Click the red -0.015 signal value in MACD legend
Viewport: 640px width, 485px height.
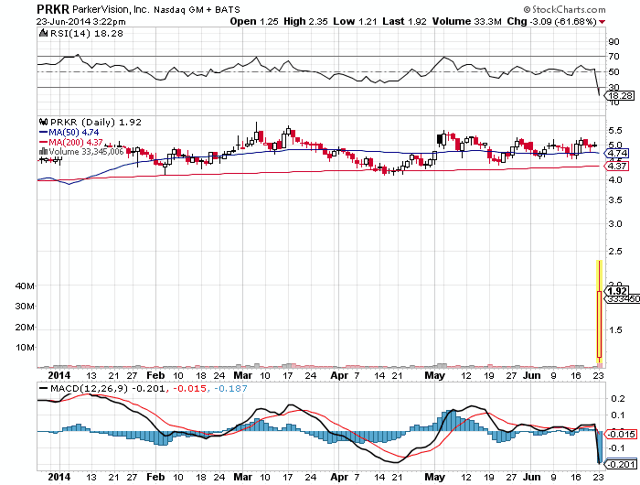tap(190, 388)
